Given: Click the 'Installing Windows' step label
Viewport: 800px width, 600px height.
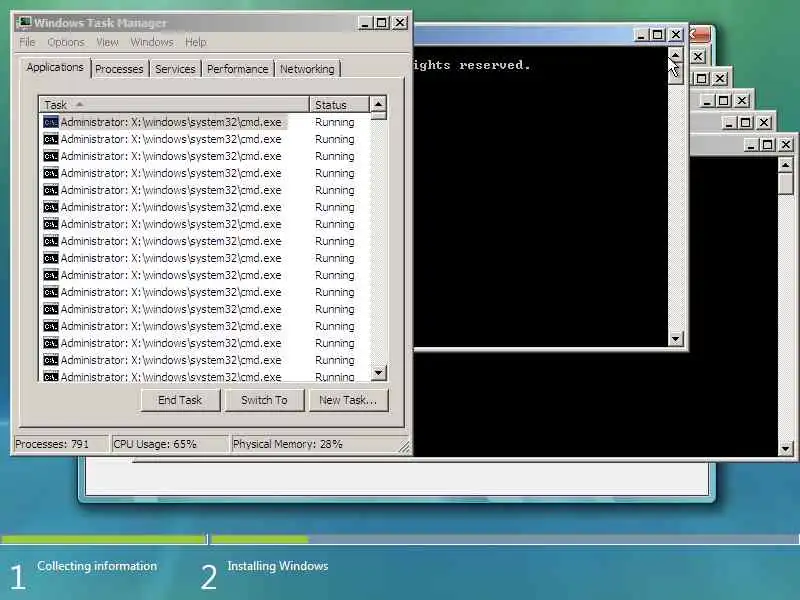Looking at the screenshot, I should coord(278,566).
